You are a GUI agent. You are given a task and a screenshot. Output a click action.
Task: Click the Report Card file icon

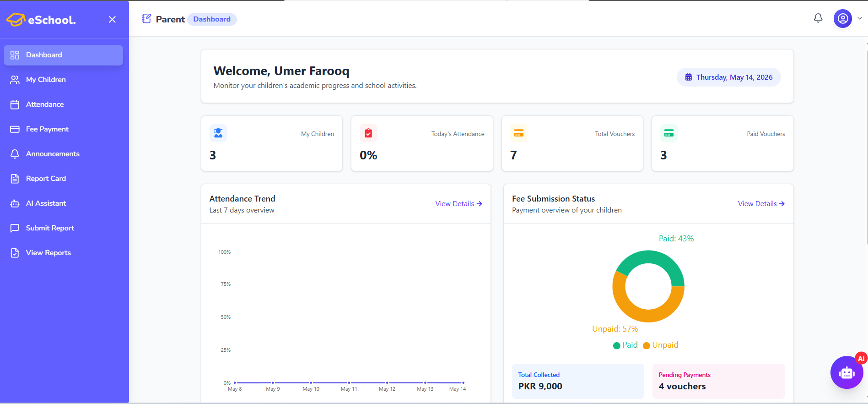[x=15, y=179]
